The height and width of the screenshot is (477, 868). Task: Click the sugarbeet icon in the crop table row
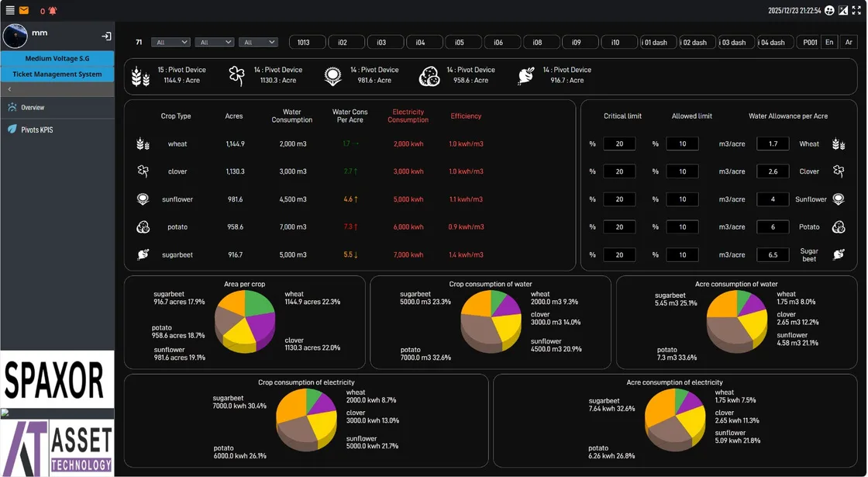(143, 254)
